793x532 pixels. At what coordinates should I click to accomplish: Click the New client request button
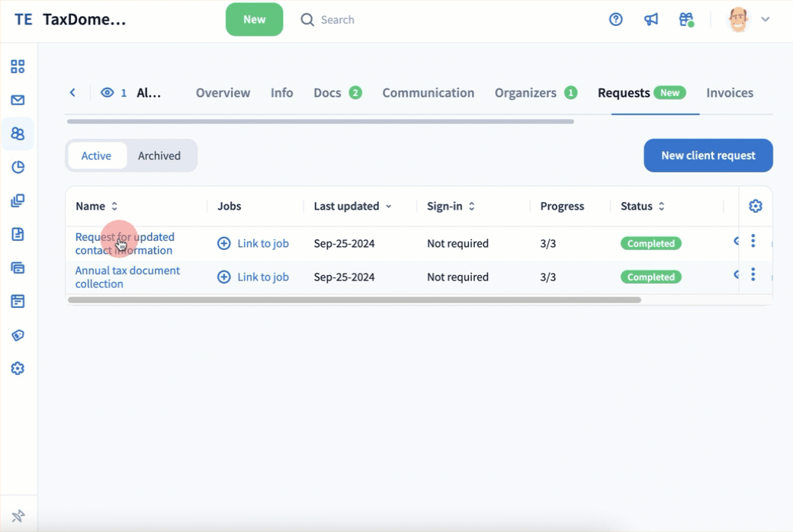pos(708,155)
